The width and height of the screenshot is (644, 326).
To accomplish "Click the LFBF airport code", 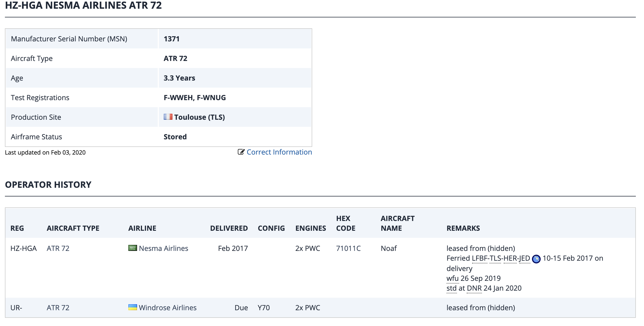I will (x=479, y=258).
